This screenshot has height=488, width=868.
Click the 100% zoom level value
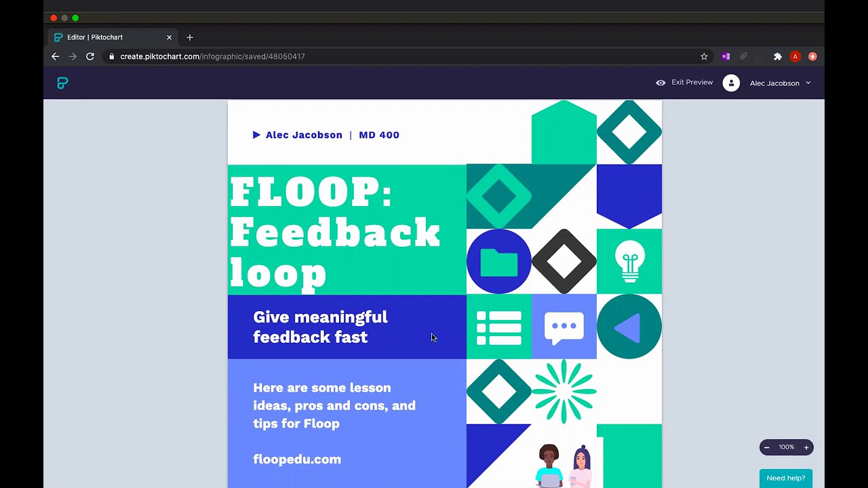(x=786, y=447)
